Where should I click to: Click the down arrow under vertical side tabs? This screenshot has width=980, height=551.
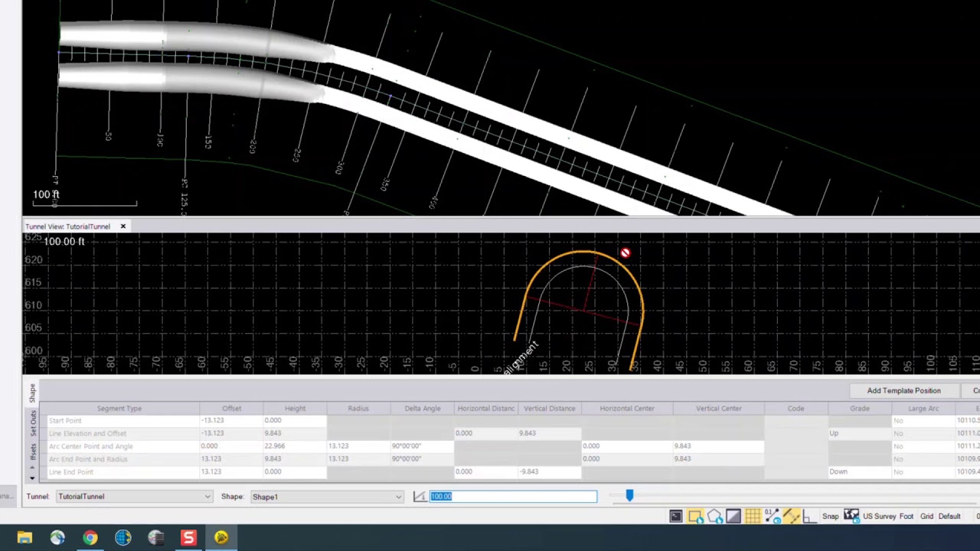(32, 478)
